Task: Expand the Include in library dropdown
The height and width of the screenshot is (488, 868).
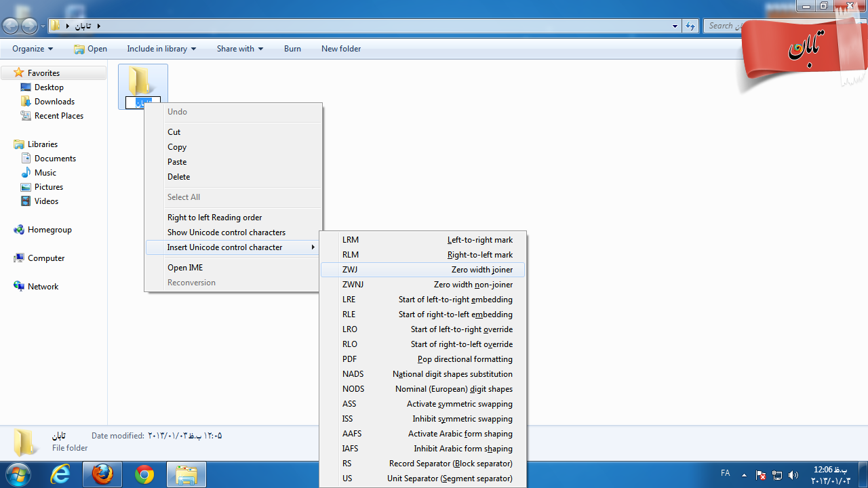Action: [x=161, y=49]
